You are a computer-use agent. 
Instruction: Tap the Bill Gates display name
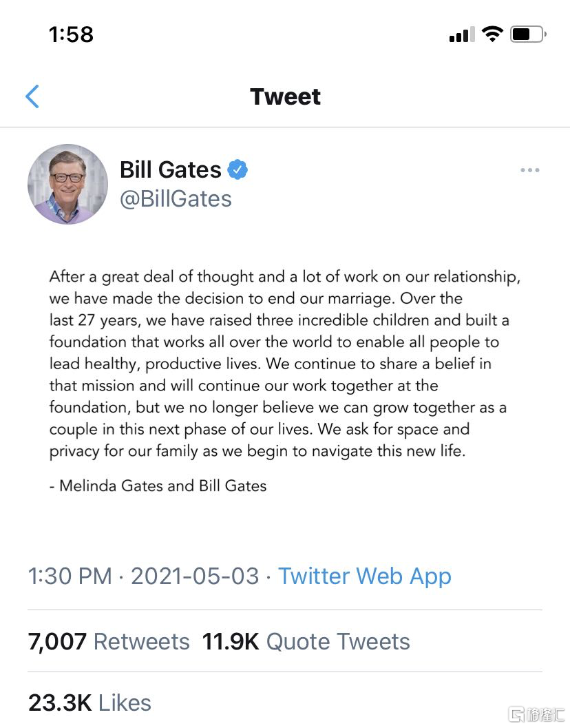tap(170, 169)
